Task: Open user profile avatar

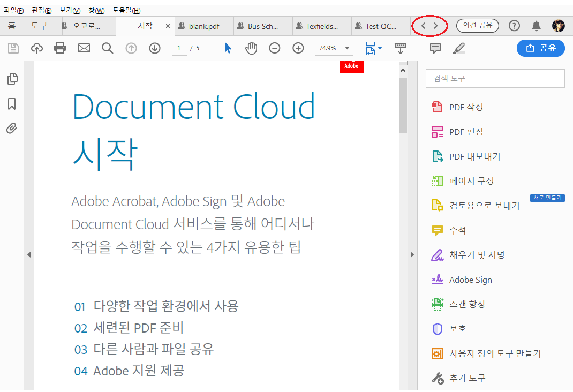Action: tap(559, 26)
